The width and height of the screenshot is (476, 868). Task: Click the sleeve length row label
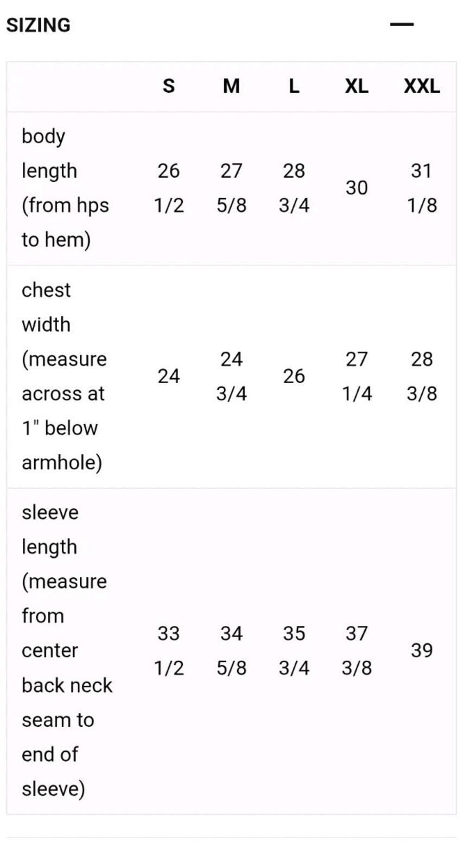[67, 650]
